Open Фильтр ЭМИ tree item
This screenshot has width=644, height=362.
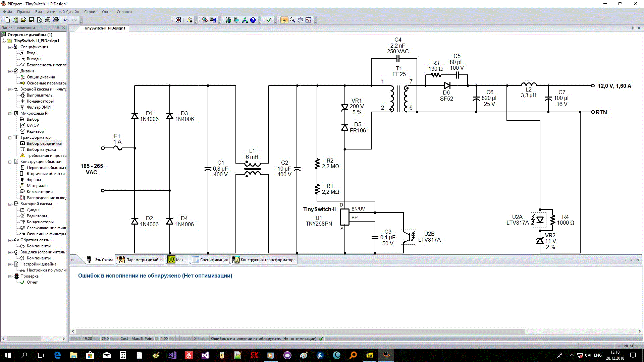point(39,107)
